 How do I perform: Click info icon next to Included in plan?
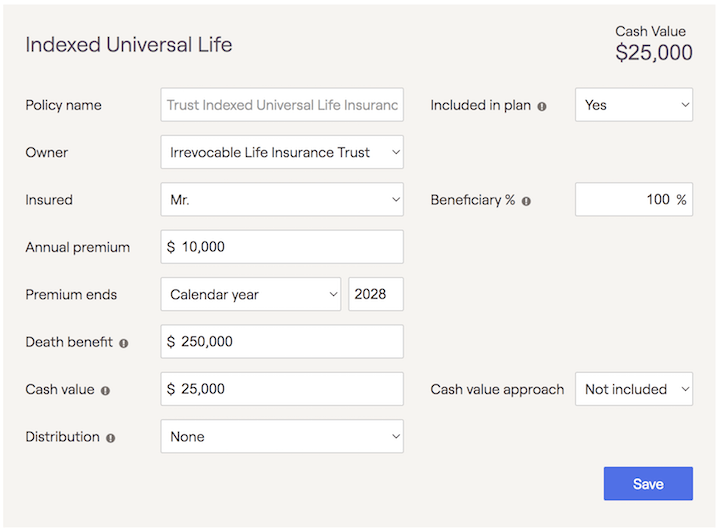tap(542, 106)
